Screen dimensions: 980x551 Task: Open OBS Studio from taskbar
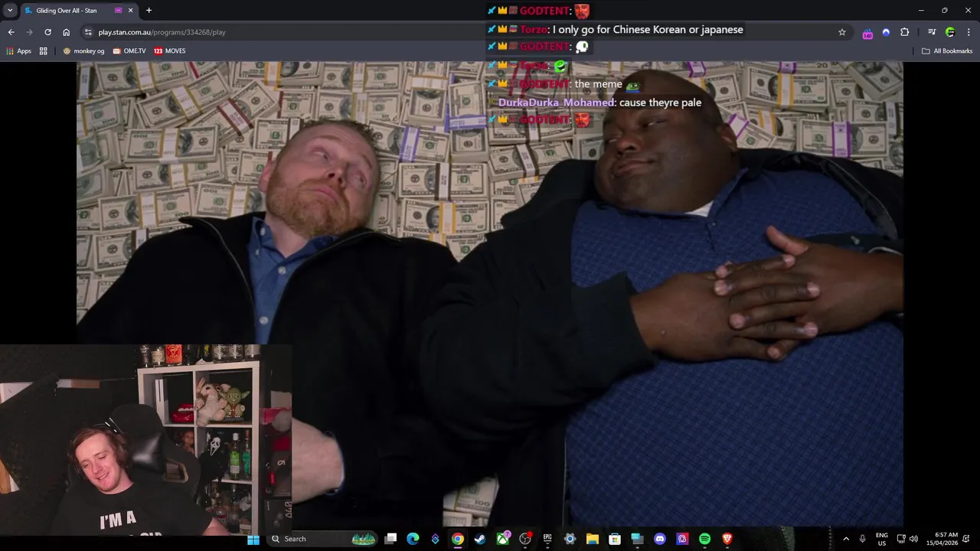tap(525, 539)
